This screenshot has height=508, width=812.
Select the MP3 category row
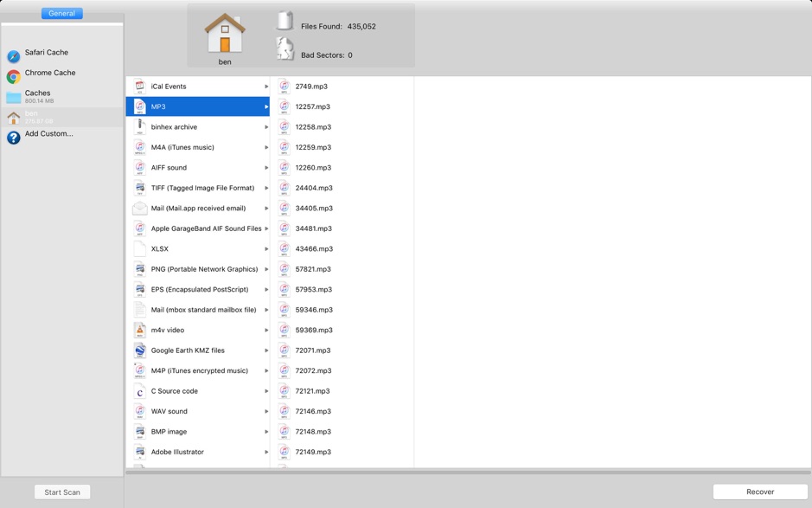pos(198,106)
